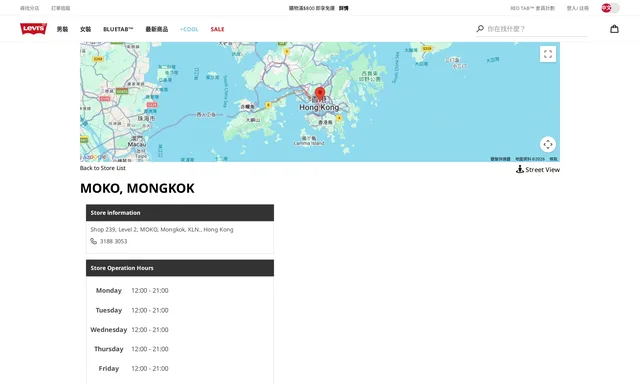Open the shopping bag icon

[614, 29]
